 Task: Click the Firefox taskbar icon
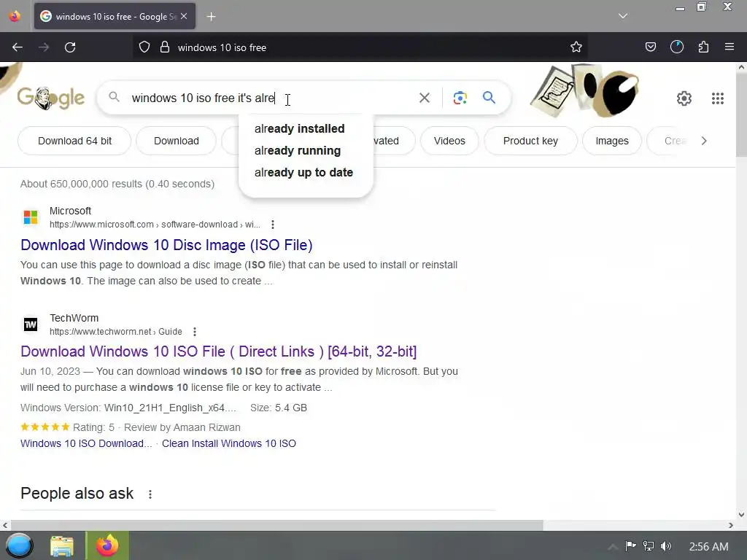tap(107, 545)
